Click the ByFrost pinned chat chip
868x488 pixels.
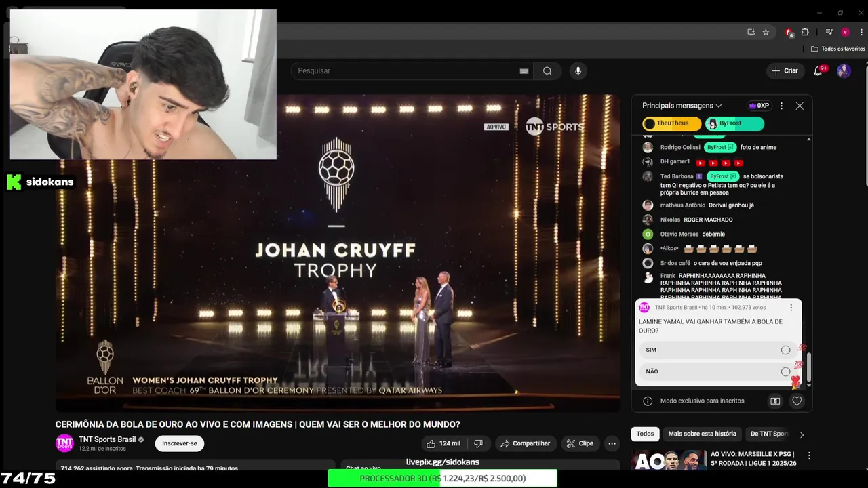click(x=734, y=123)
